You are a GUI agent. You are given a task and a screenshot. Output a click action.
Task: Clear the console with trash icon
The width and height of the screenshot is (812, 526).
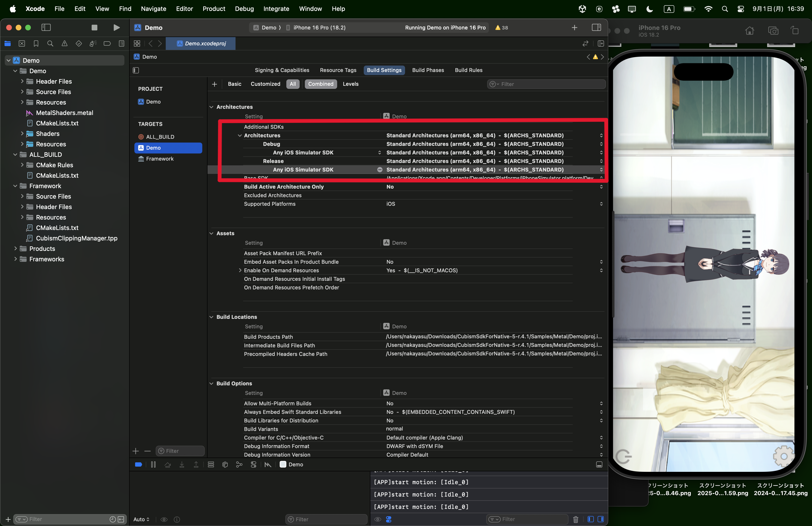coord(576,519)
